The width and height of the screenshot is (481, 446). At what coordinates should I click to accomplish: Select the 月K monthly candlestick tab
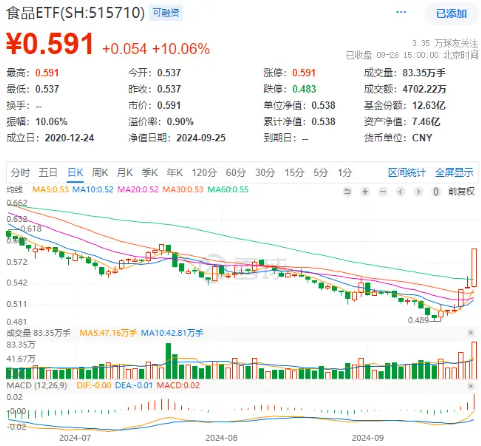click(125, 172)
